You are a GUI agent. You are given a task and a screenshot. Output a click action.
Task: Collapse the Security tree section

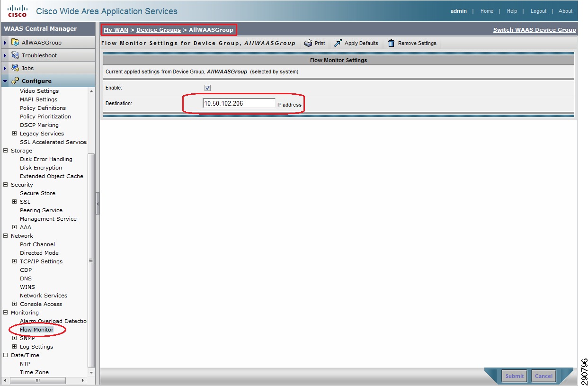click(x=6, y=185)
